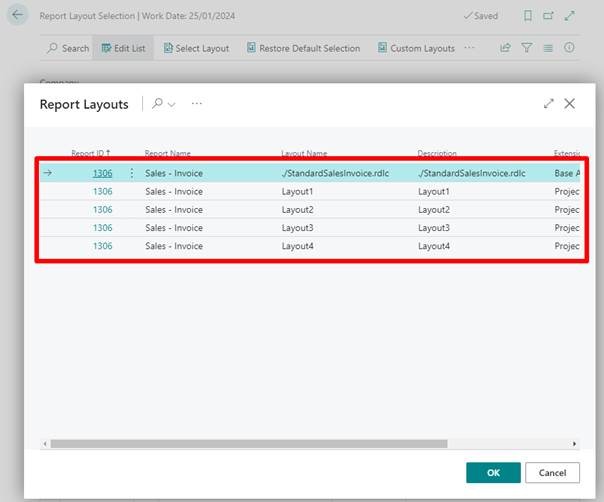Open row options for the selected row
The image size is (604, 502).
point(132,173)
